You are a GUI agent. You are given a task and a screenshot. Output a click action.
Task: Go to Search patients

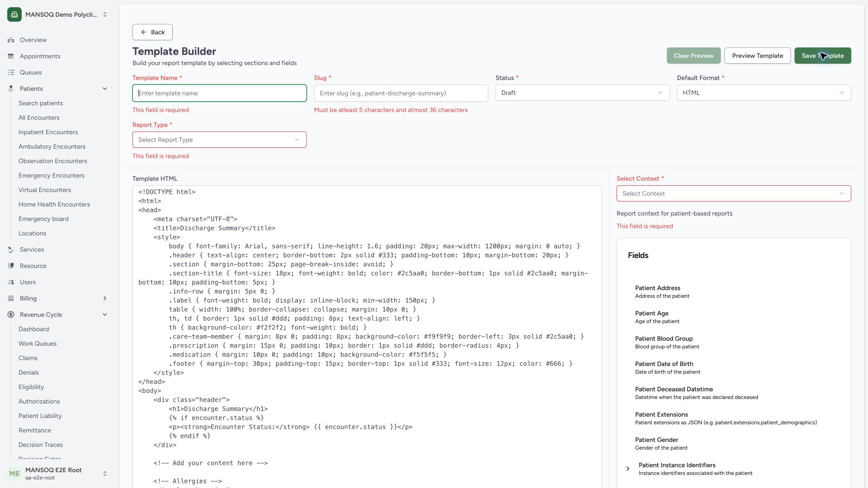(x=41, y=103)
